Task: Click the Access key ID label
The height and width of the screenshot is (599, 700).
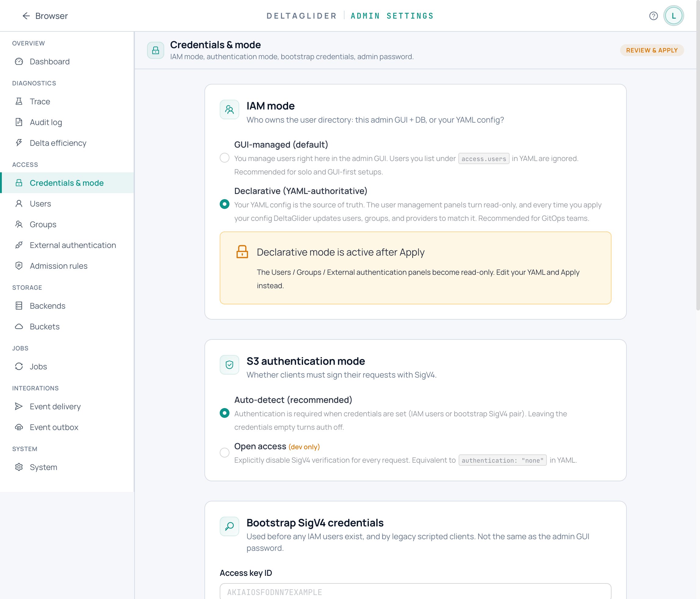Action: pos(246,573)
